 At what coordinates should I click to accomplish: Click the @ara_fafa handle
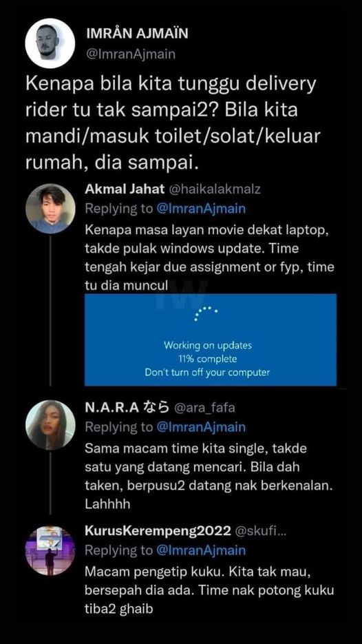point(204,408)
